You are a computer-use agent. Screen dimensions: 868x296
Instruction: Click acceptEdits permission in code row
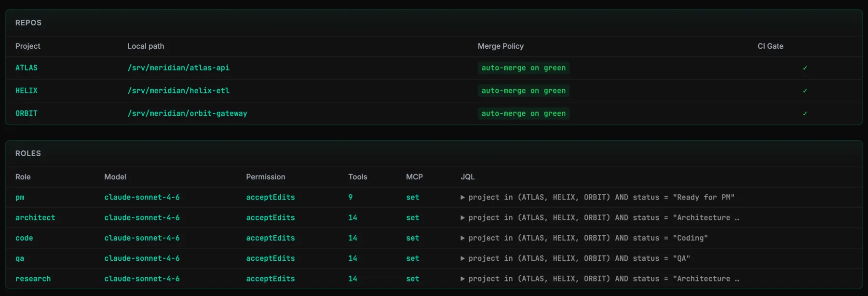(271, 238)
